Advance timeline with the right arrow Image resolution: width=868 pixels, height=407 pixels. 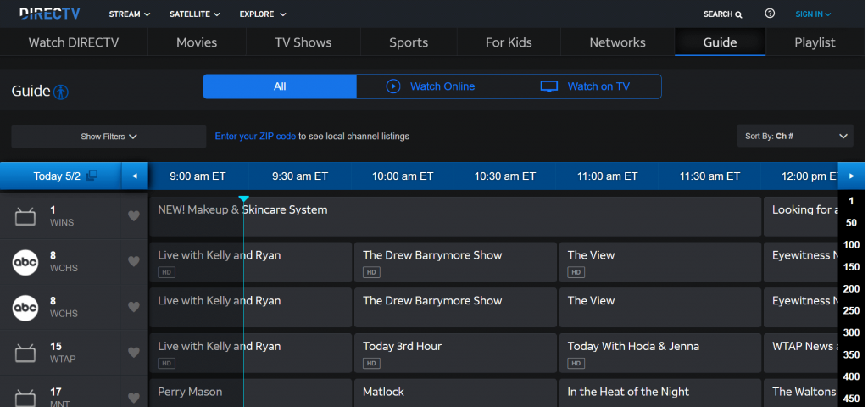[x=851, y=176]
